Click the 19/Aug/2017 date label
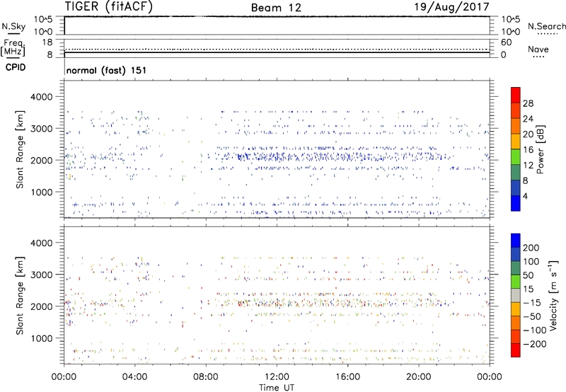 click(x=451, y=7)
